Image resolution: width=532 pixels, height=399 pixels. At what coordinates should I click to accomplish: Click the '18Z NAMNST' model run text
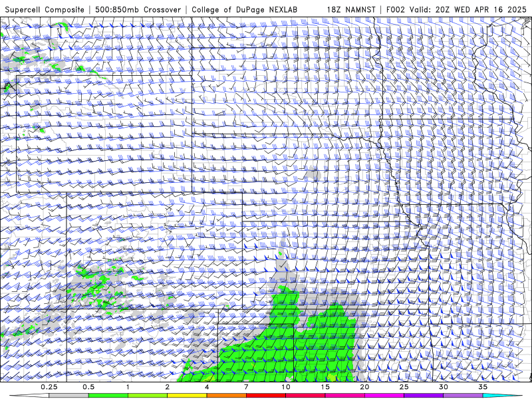click(x=351, y=9)
